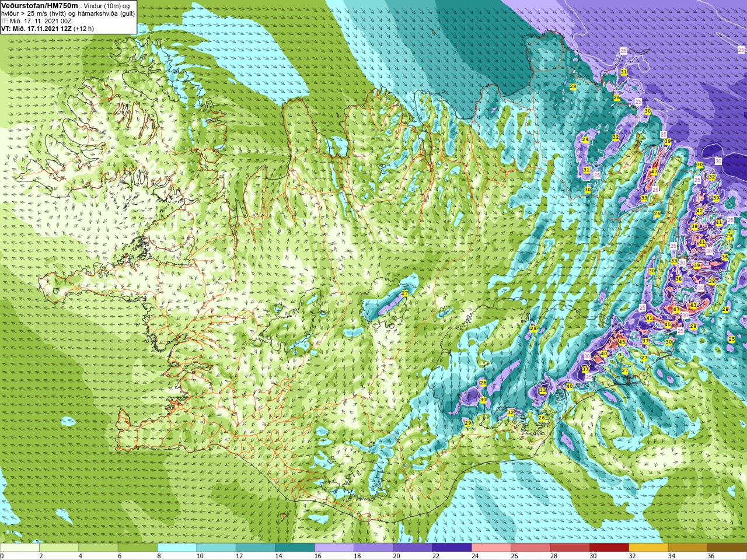Select the light cyan swatch for 8–10 m/s

coord(177,548)
